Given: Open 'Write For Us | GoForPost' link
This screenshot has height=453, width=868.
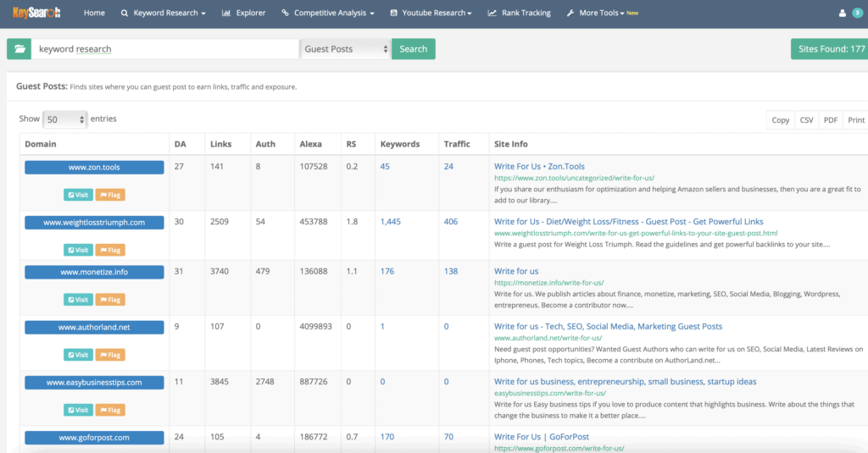Looking at the screenshot, I should click(x=542, y=437).
